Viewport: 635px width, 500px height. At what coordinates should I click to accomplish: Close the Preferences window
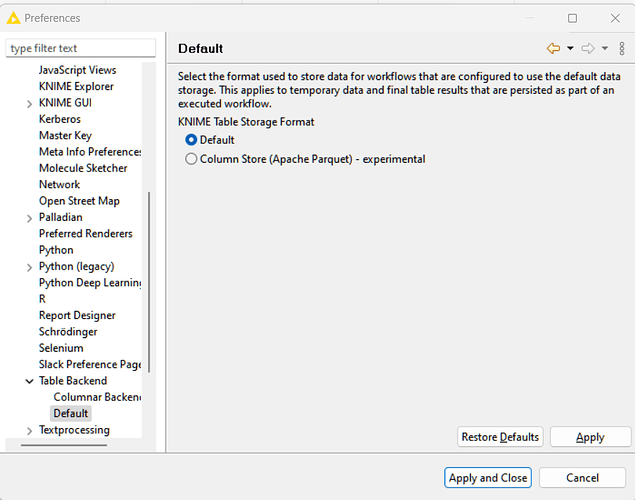pos(615,18)
